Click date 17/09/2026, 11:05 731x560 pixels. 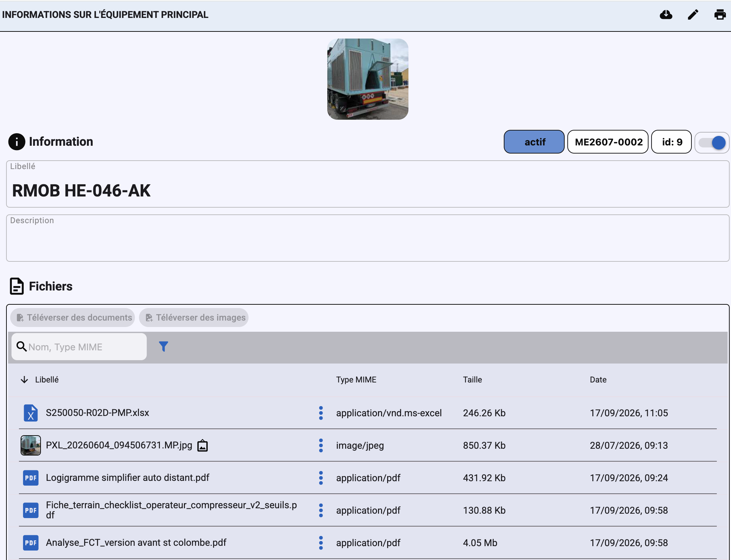[x=629, y=413]
